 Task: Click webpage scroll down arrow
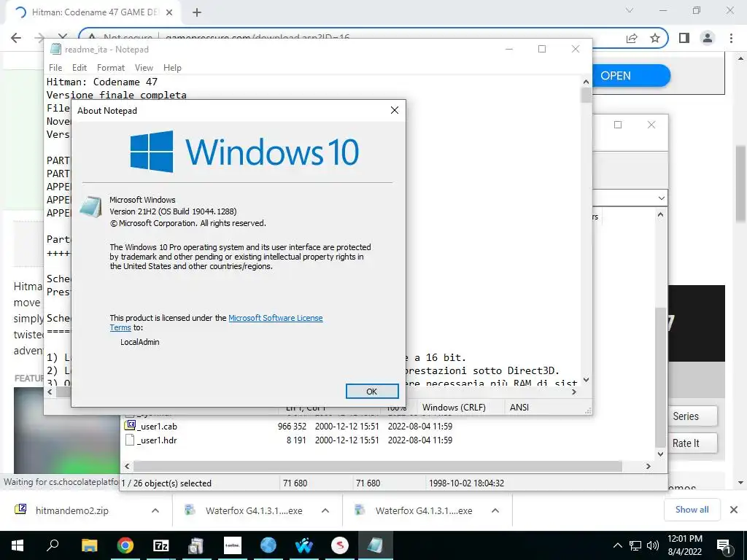[740, 483]
